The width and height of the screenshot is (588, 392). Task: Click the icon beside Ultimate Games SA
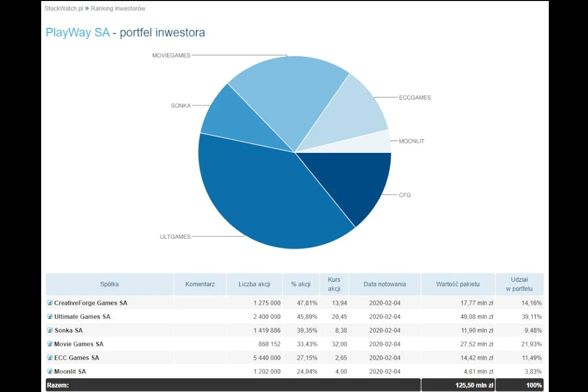tap(50, 317)
